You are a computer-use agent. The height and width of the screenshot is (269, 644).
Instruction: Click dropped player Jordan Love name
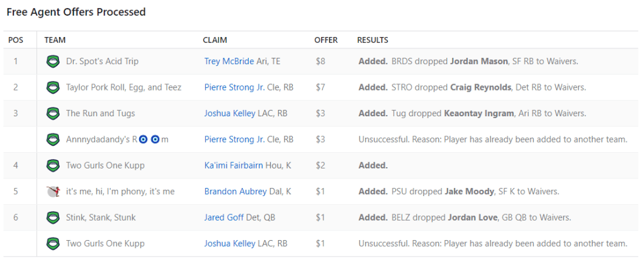pyautogui.click(x=469, y=218)
